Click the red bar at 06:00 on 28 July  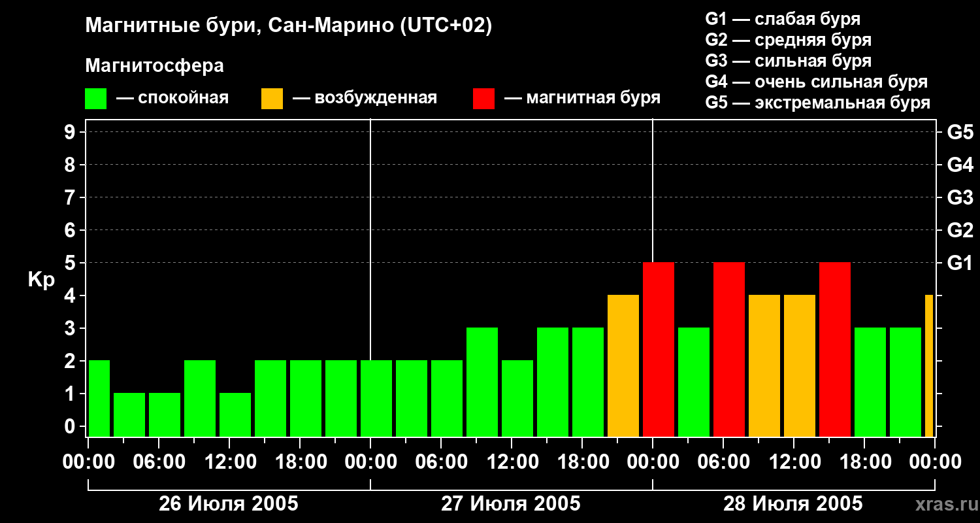729,350
